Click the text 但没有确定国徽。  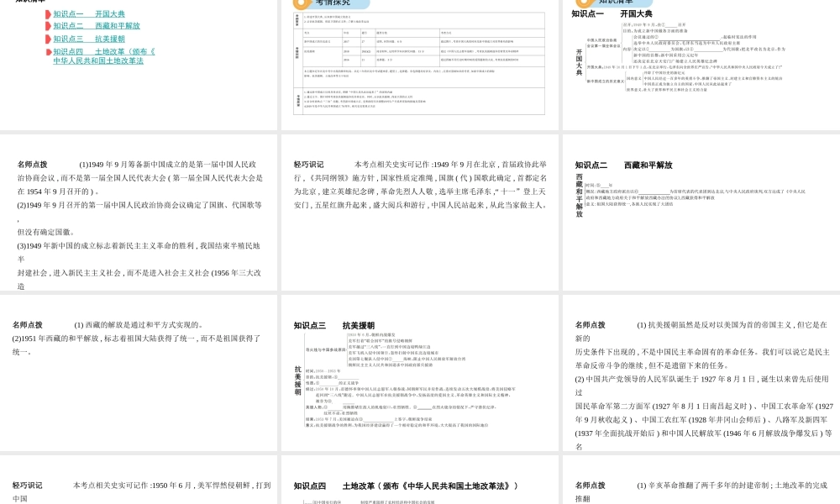(46, 233)
